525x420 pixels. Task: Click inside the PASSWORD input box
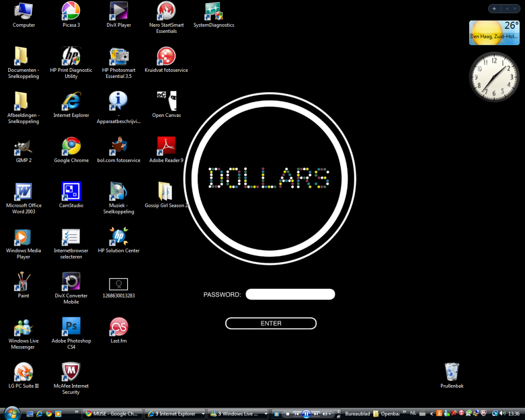click(x=290, y=294)
